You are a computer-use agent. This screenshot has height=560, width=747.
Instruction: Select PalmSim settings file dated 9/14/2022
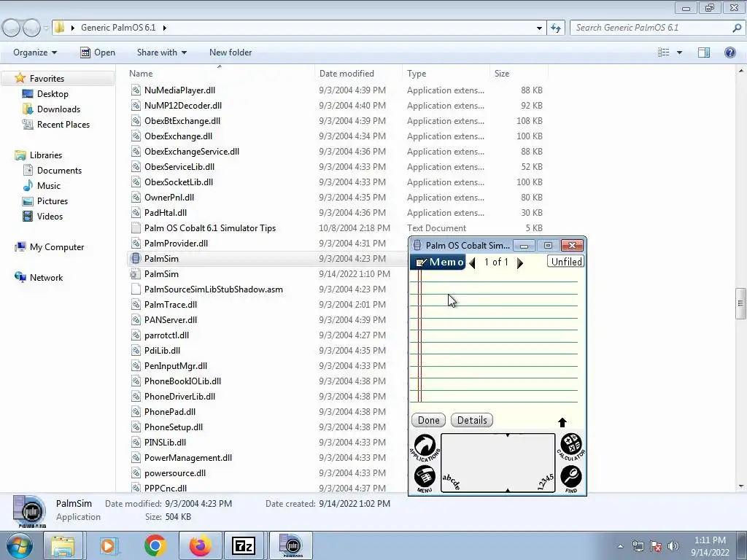point(161,274)
